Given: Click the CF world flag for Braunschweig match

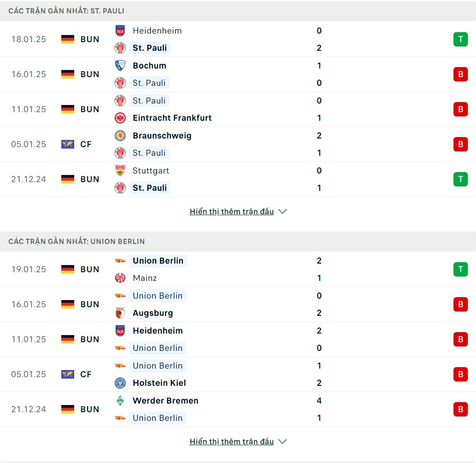Looking at the screenshot, I should point(68,144).
